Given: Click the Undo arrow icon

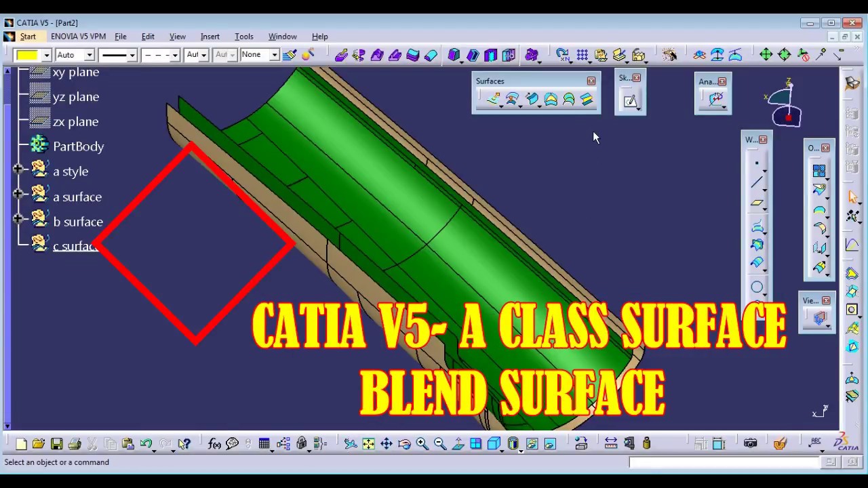Looking at the screenshot, I should [146, 444].
